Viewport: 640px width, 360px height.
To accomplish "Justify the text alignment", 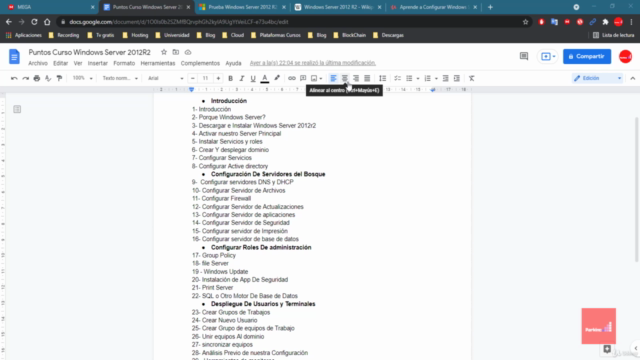I will tap(367, 78).
